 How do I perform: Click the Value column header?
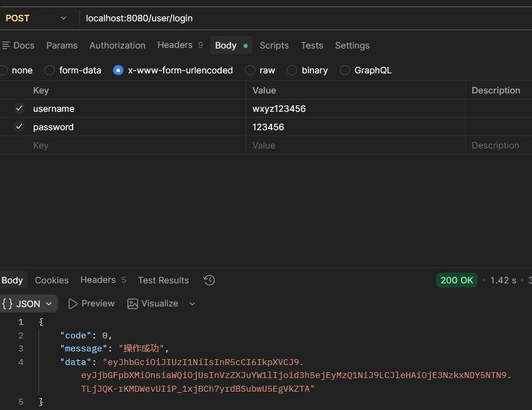[x=264, y=91]
